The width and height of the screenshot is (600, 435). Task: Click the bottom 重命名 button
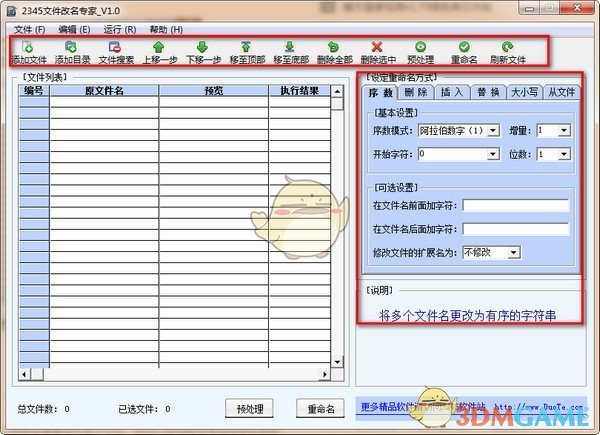click(321, 409)
